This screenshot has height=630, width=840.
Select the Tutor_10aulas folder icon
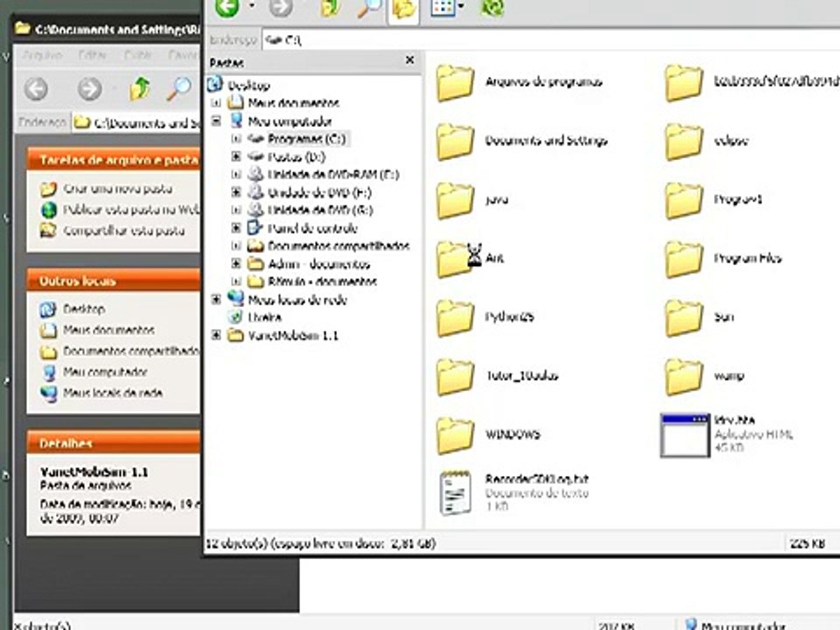click(x=455, y=376)
